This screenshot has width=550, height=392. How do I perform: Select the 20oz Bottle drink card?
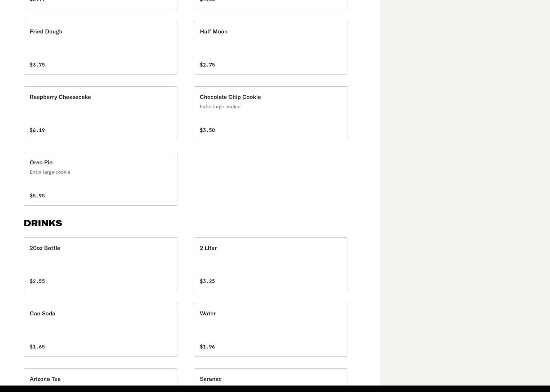[101, 264]
